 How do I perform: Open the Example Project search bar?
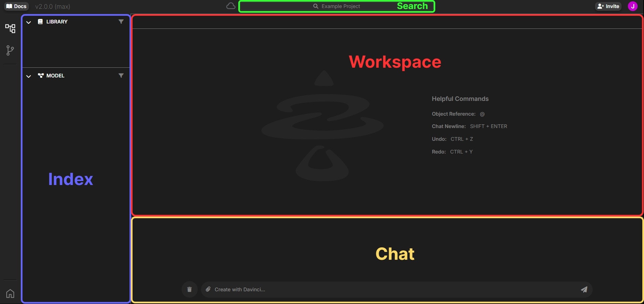tap(337, 6)
